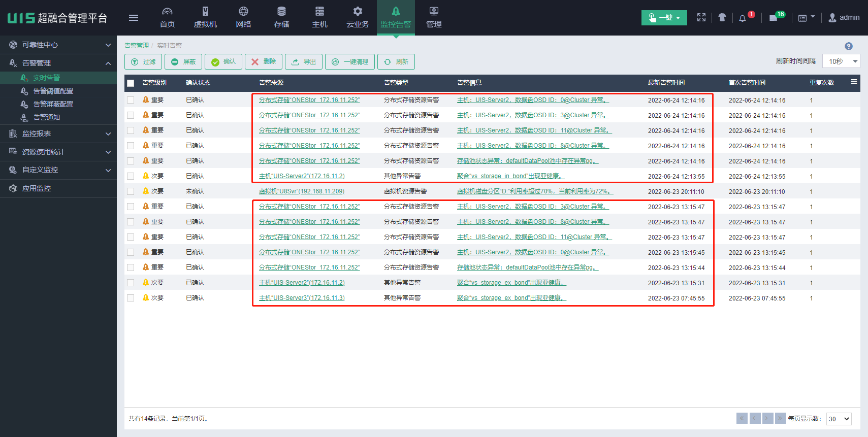
Task: Open the 每页显示数 page size dropdown
Action: (x=839, y=419)
